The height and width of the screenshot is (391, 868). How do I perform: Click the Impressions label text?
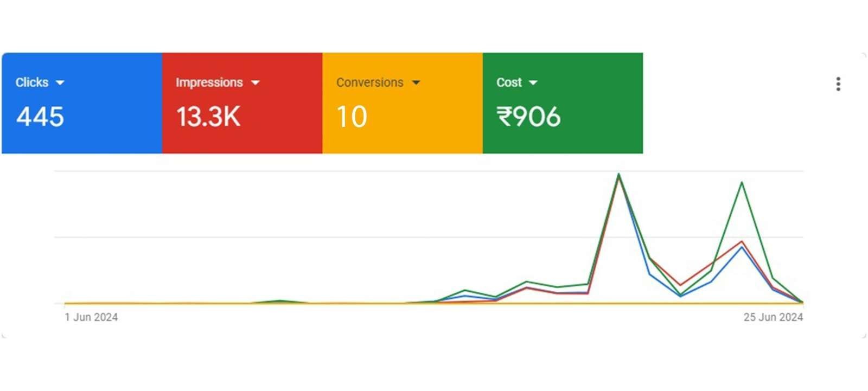tap(209, 82)
